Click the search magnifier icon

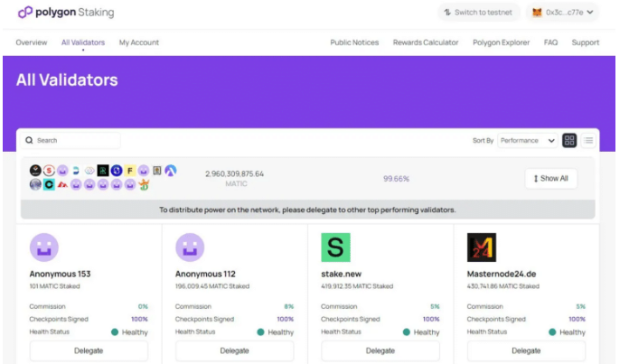coord(29,140)
